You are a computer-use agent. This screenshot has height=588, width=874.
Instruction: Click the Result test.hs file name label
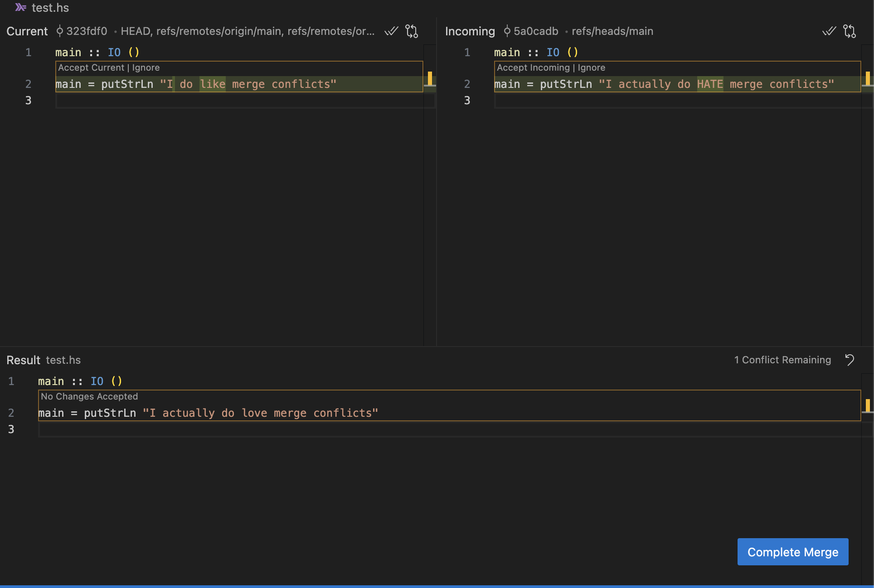[63, 360]
